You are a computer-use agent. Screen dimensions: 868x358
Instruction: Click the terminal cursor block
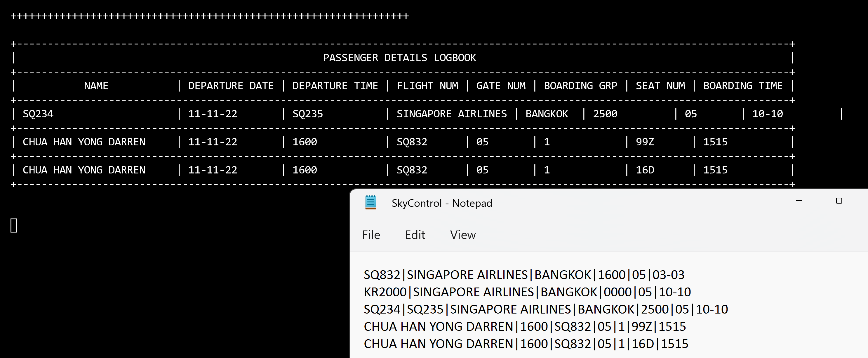[x=13, y=226]
